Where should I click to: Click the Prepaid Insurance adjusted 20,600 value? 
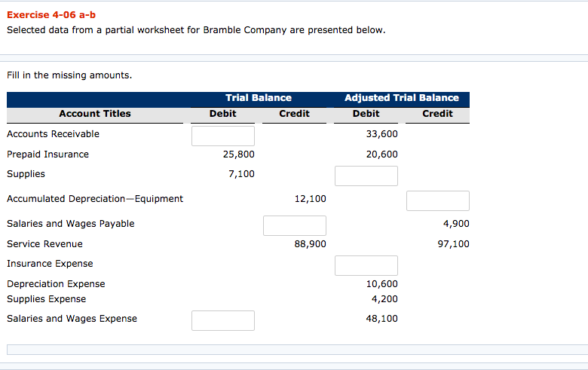(381, 154)
